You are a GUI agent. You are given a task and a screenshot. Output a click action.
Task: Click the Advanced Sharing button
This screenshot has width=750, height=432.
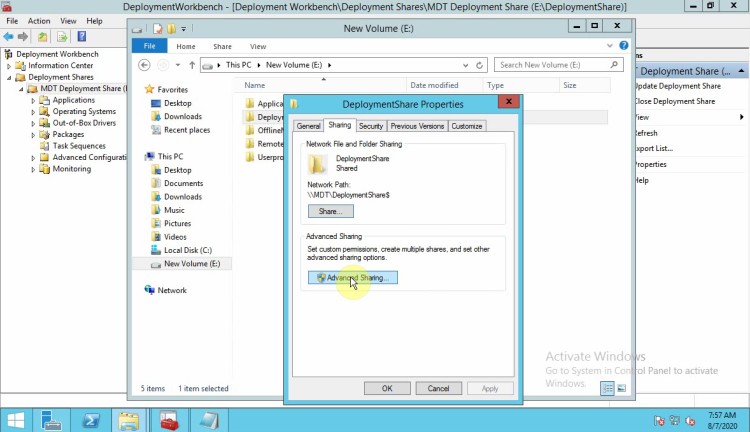tap(353, 277)
